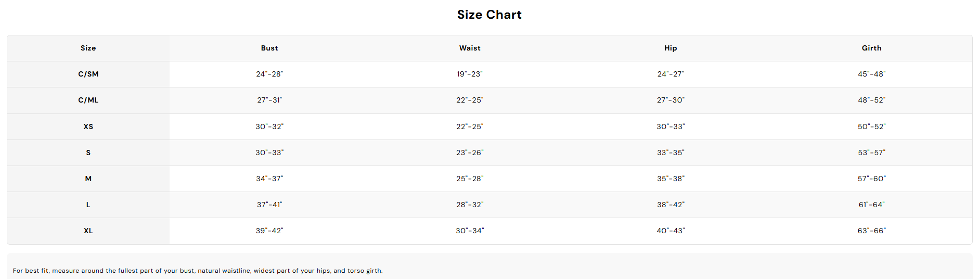Click the Waist column header
This screenshot has height=279, width=980.
click(470, 48)
